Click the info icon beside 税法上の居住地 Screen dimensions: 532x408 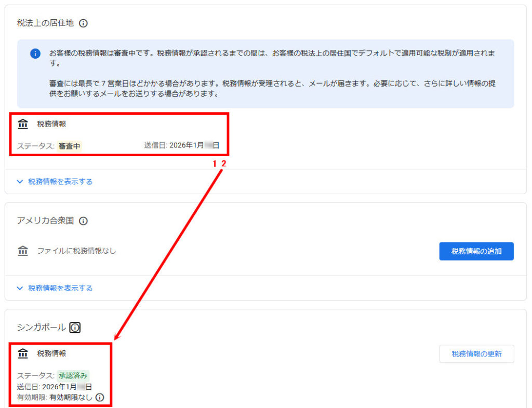tap(83, 23)
